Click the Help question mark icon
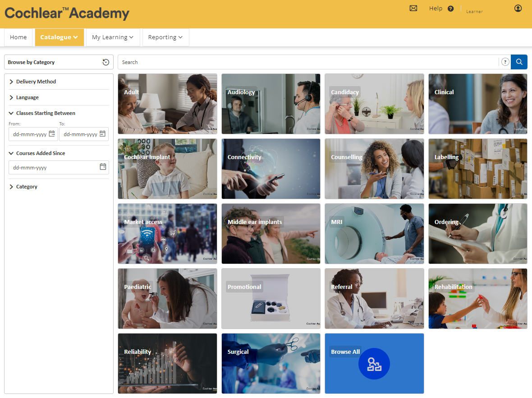The height and width of the screenshot is (398, 532). (450, 9)
